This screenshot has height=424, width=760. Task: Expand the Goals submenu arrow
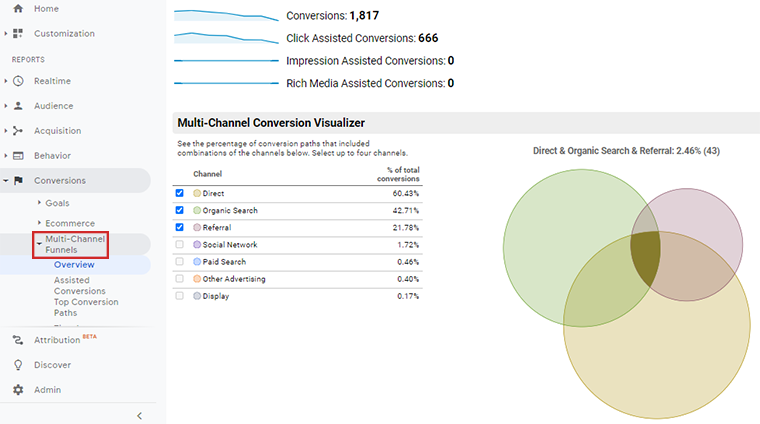(39, 203)
